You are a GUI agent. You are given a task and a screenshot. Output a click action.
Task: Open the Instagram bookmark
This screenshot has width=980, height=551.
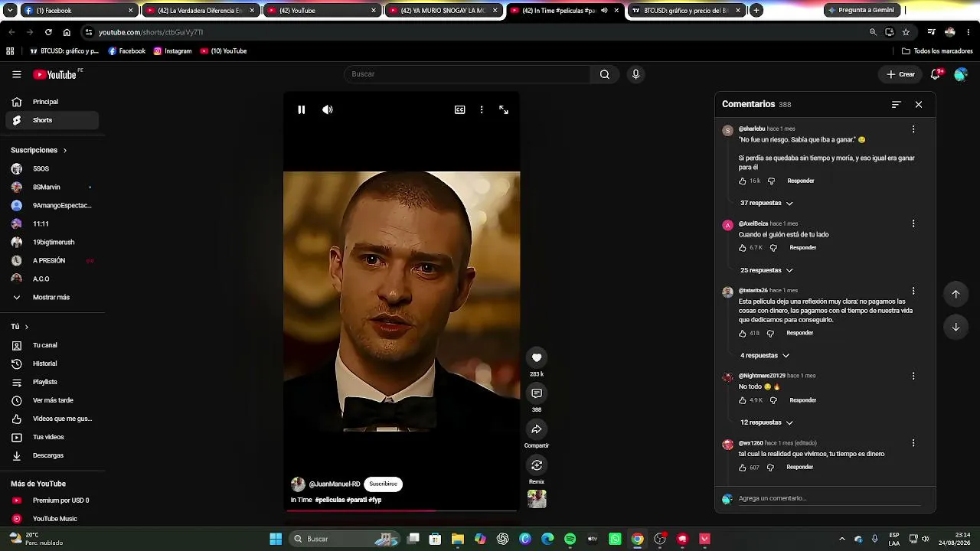[x=172, y=51]
